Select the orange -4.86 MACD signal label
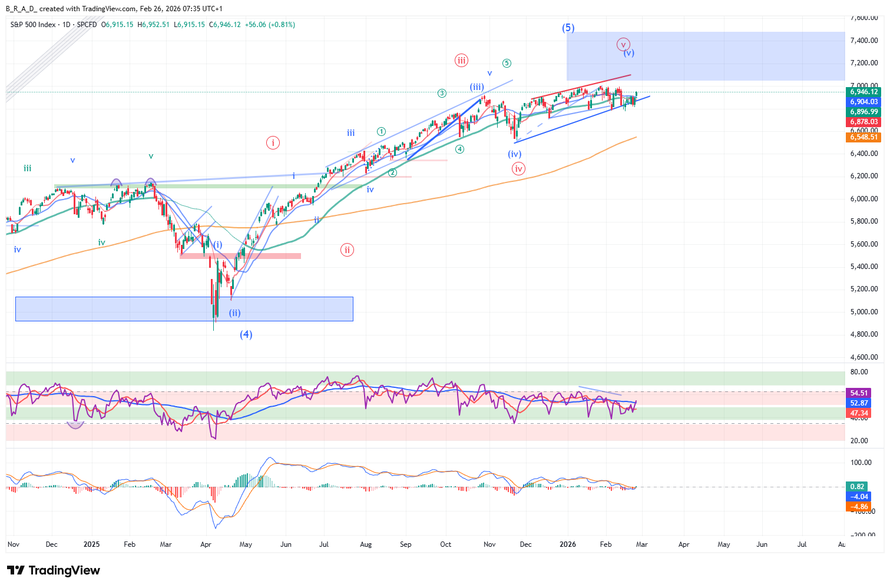Viewport: 890px width, 588px height. pyautogui.click(x=859, y=506)
